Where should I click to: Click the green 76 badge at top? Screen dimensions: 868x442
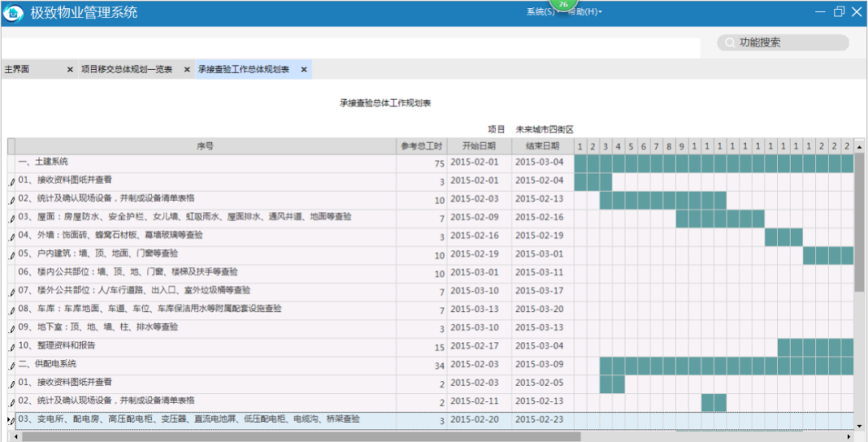[564, 5]
